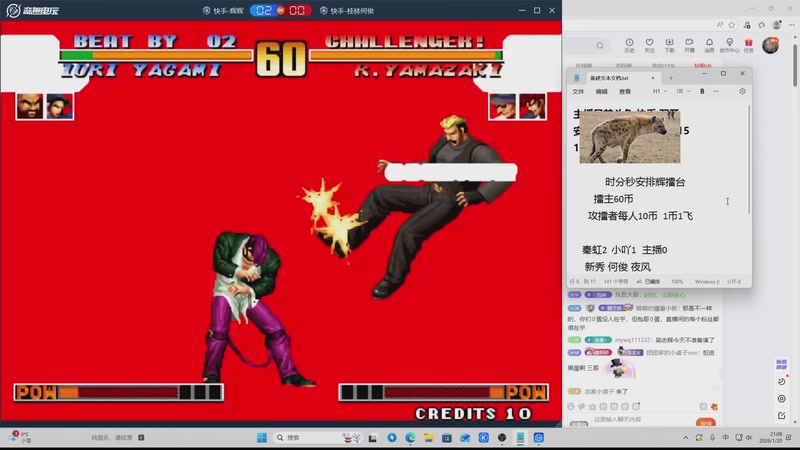
Task: Click the 高思电玩 logo in game window
Action: [33, 10]
